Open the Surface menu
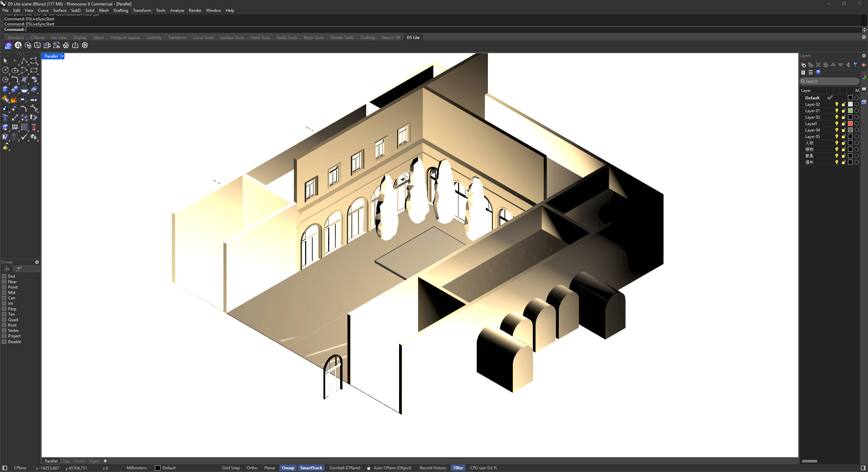Viewport: 868px width, 472px height. tap(60, 11)
